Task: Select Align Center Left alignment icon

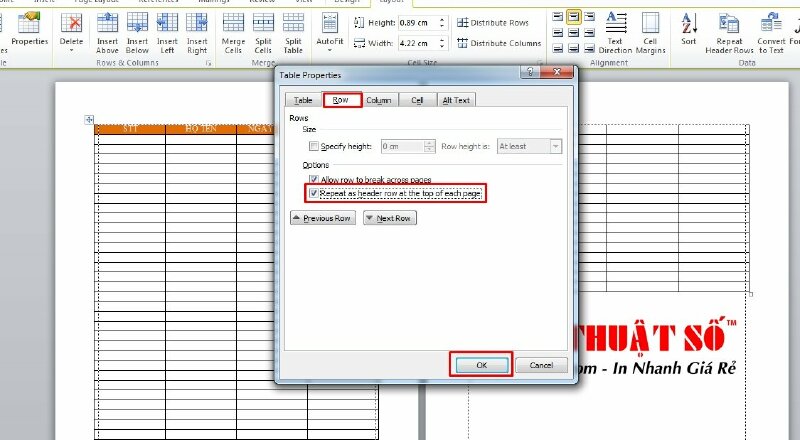Action: 558,33
